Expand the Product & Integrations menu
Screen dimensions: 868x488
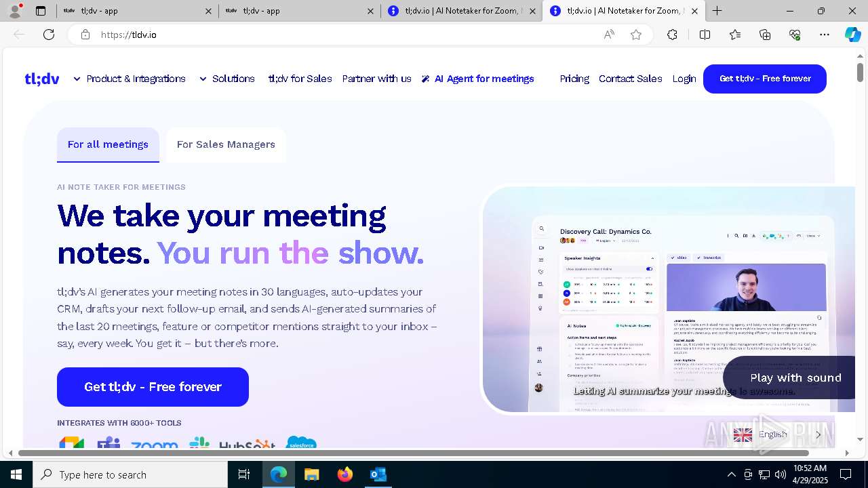click(130, 79)
